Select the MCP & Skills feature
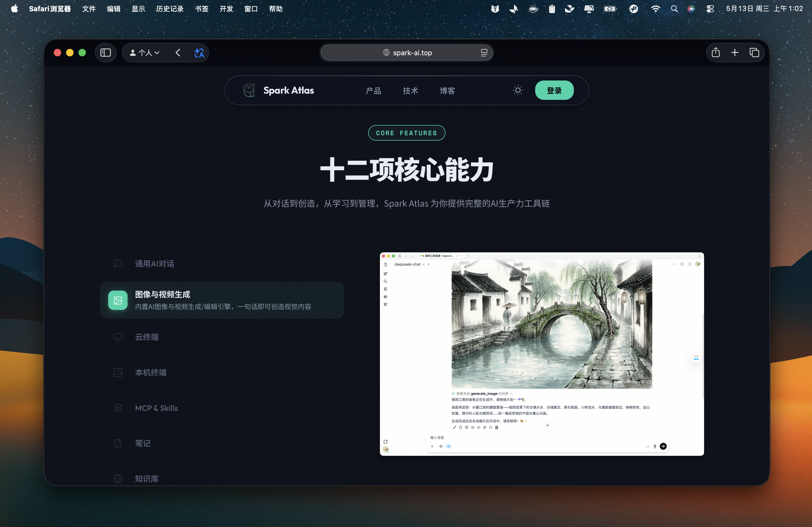The width and height of the screenshot is (812, 527). pyautogui.click(x=222, y=408)
